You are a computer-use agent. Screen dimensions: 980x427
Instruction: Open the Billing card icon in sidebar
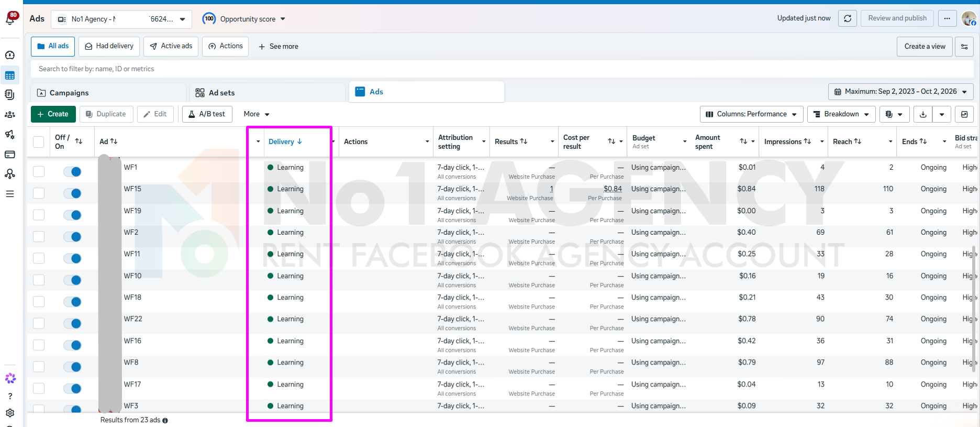coord(10,155)
